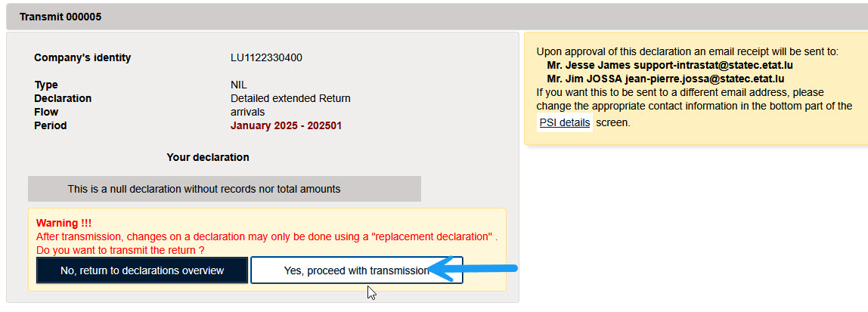This screenshot has height=312, width=868.
Task: Click the Declaration field label
Action: pyautogui.click(x=63, y=98)
